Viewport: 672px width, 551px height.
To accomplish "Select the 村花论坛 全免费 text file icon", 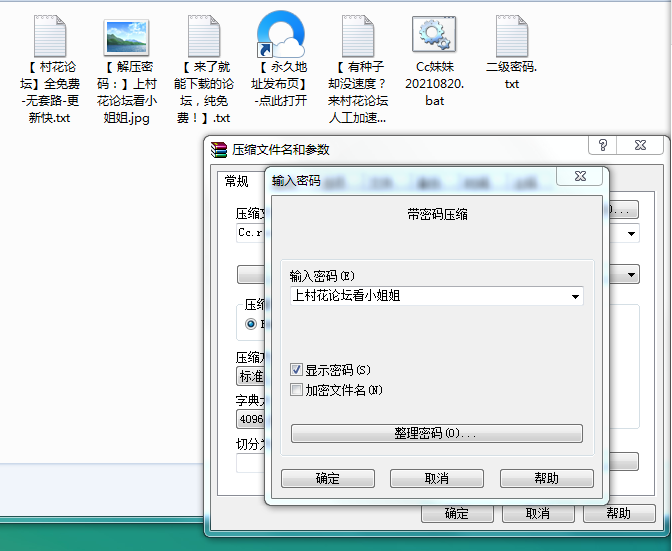I will coord(49,37).
